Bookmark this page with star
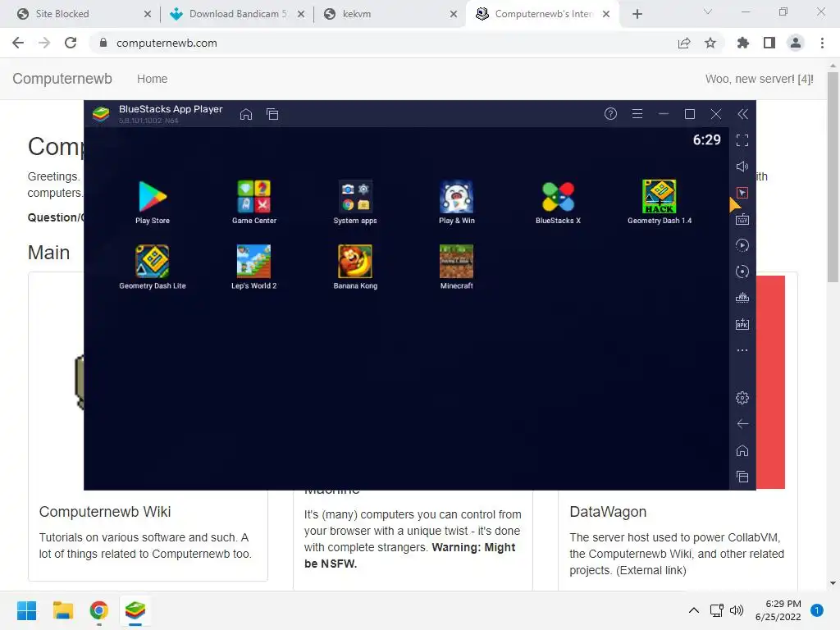The height and width of the screenshot is (630, 840). click(710, 43)
